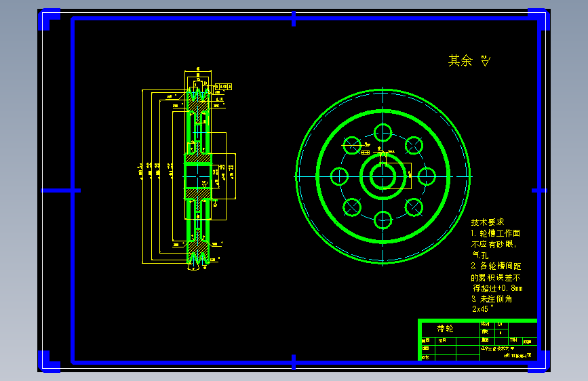The width and height of the screenshot is (588, 381).
Task: Click the '技术要求' heading text
Action: click(488, 222)
